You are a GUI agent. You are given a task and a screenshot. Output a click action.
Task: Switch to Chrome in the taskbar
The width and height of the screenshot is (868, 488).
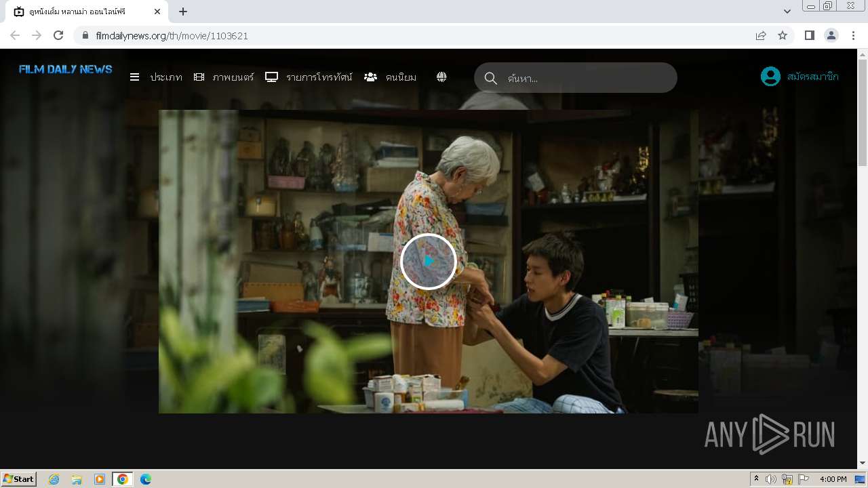[x=123, y=479]
